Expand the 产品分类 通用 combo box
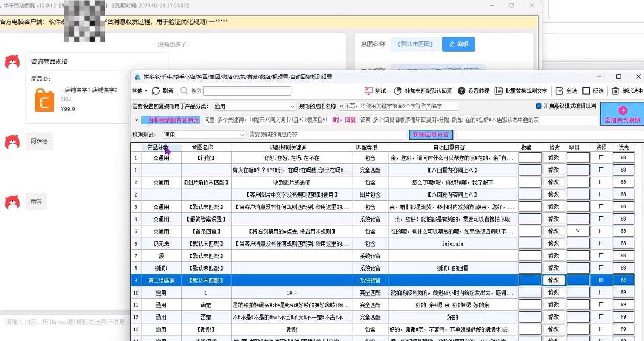This screenshot has width=644, height=341. click(x=292, y=107)
